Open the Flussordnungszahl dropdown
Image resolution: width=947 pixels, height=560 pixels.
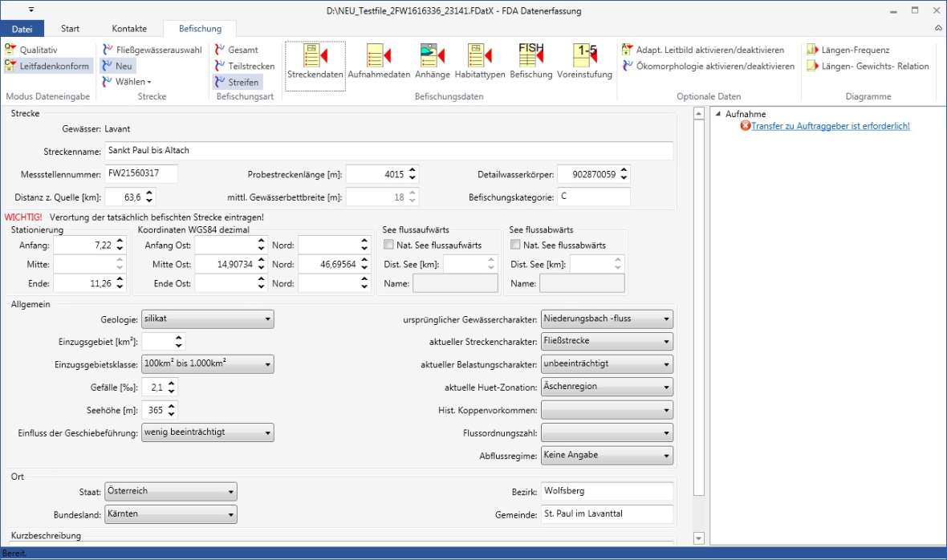[x=607, y=432]
